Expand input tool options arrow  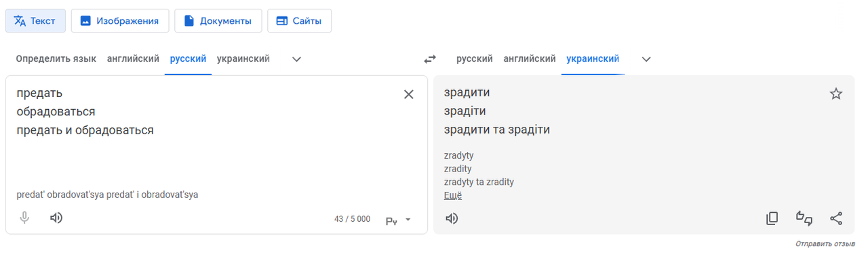coord(408,220)
